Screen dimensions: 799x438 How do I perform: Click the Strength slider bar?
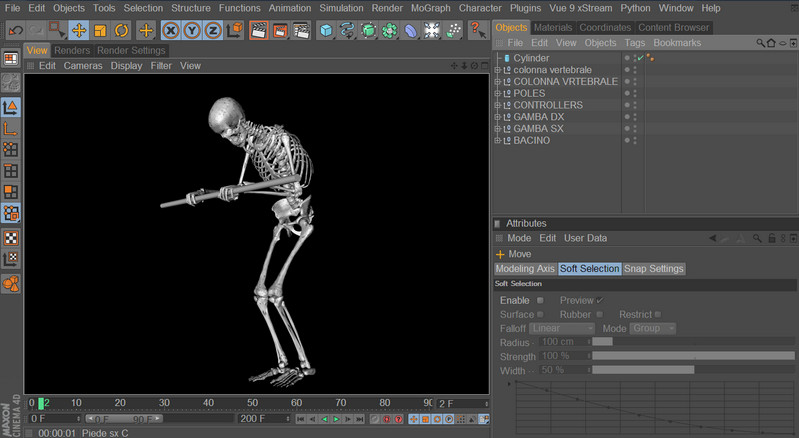pyautogui.click(x=692, y=356)
